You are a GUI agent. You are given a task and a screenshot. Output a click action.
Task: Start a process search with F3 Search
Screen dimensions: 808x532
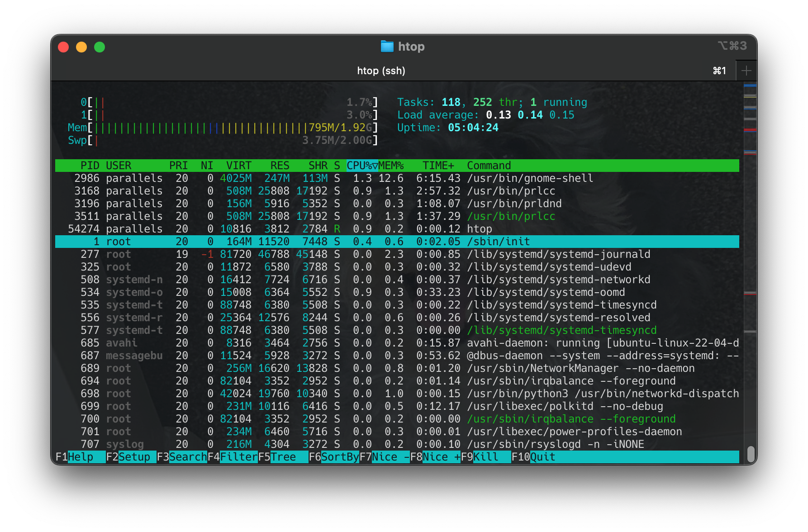click(x=181, y=457)
